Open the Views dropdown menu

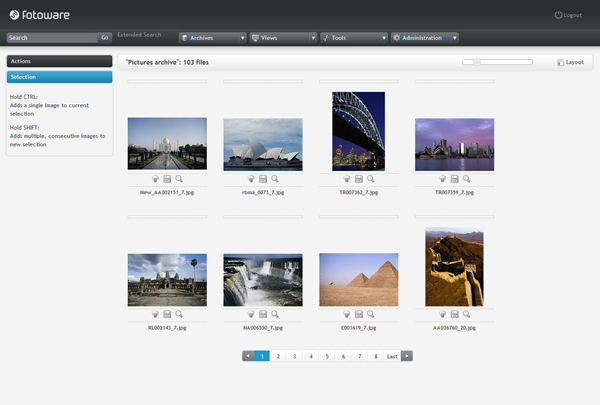pyautogui.click(x=283, y=38)
